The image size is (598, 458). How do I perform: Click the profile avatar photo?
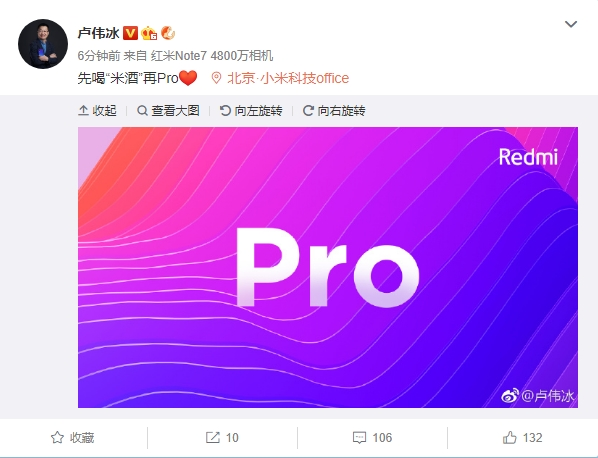tap(43, 44)
